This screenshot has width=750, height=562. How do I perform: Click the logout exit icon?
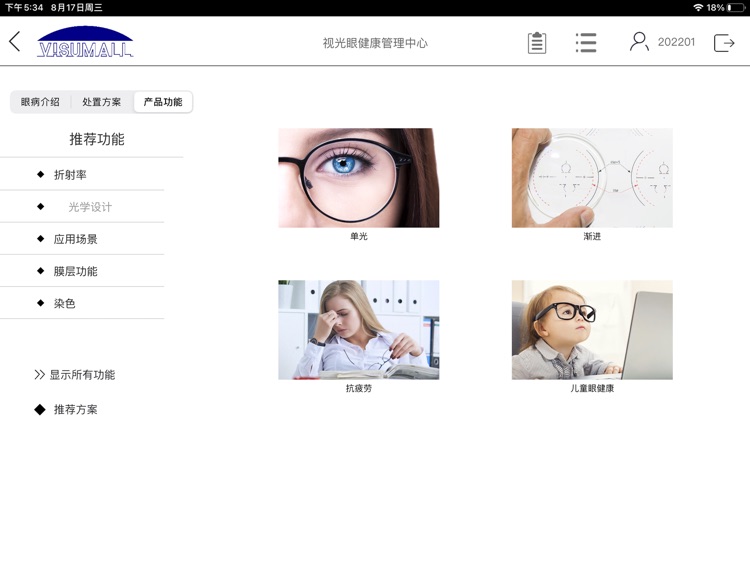(x=724, y=43)
